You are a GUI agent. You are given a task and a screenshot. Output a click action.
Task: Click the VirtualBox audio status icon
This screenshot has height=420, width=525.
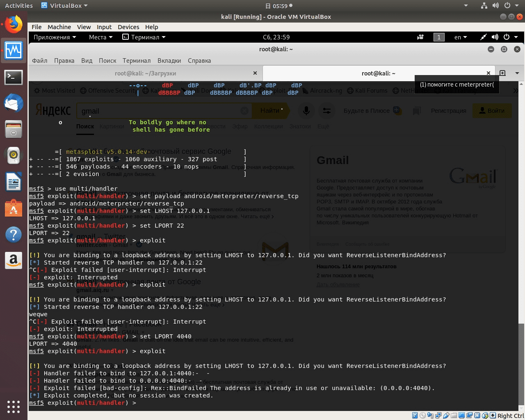coord(430,415)
